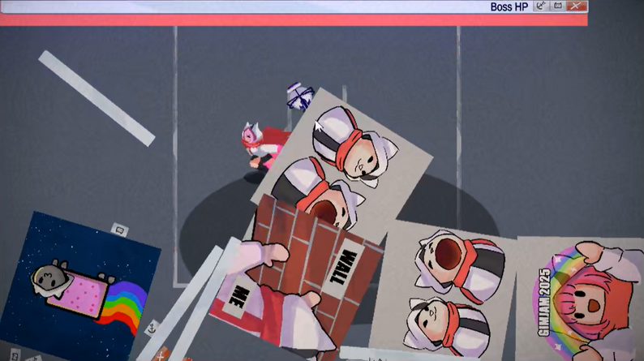
Task: Click the "GINJAM 2025" text
Action: (x=544, y=303)
